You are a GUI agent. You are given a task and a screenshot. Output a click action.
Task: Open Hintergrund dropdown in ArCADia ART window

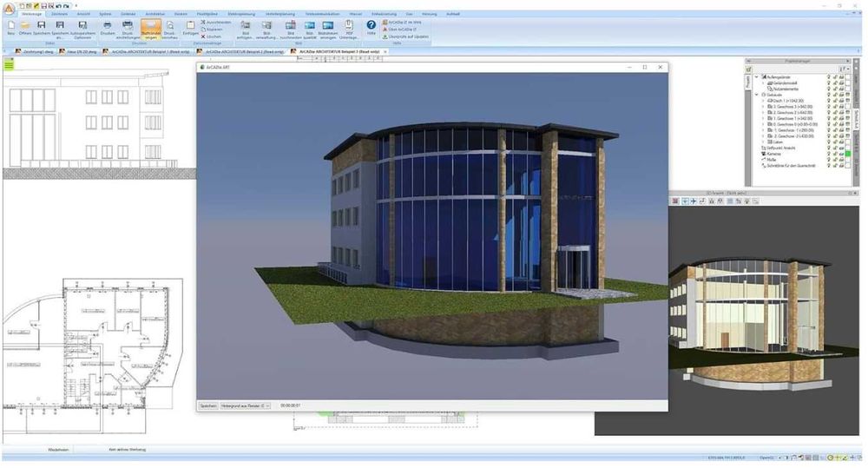(x=246, y=406)
